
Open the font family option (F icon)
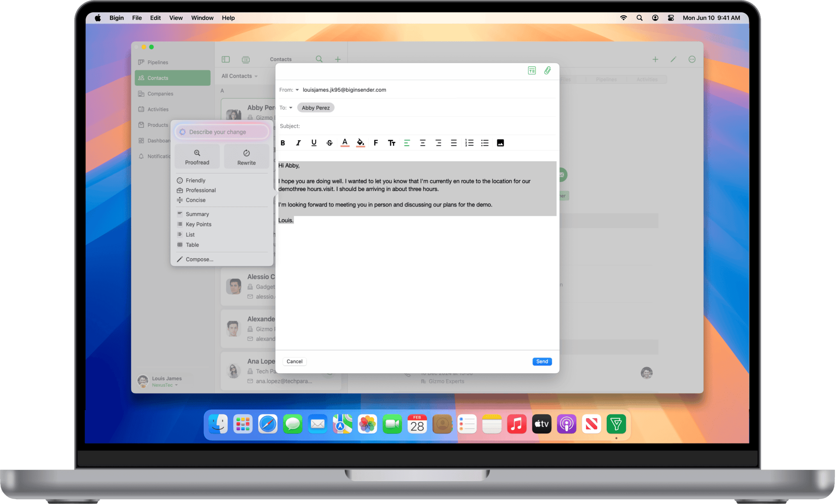376,143
